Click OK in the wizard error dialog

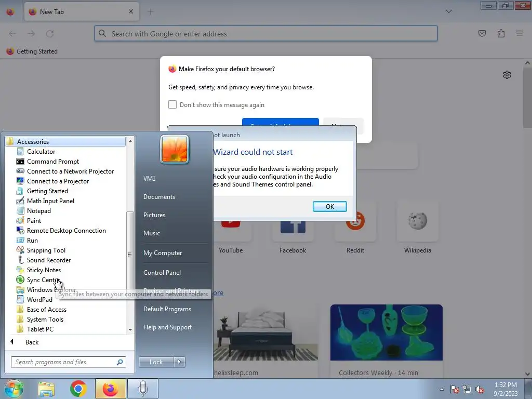(x=330, y=206)
